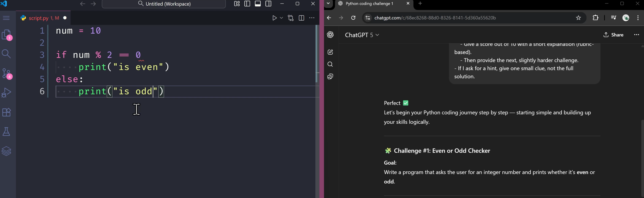Toggle the primary side bar visibility
The height and width of the screenshot is (198, 644).
click(247, 4)
